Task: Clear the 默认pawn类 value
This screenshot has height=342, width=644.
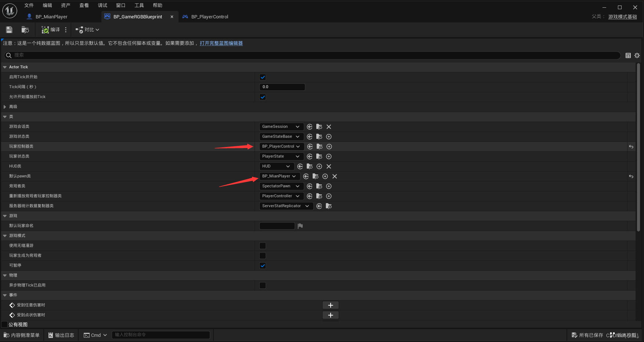Action: [335, 176]
